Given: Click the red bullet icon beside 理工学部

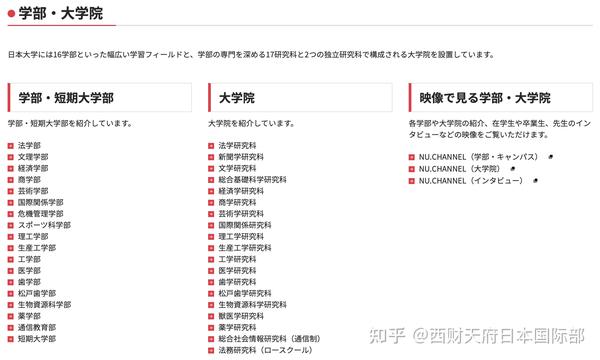Looking at the screenshot, I should click(x=11, y=237).
